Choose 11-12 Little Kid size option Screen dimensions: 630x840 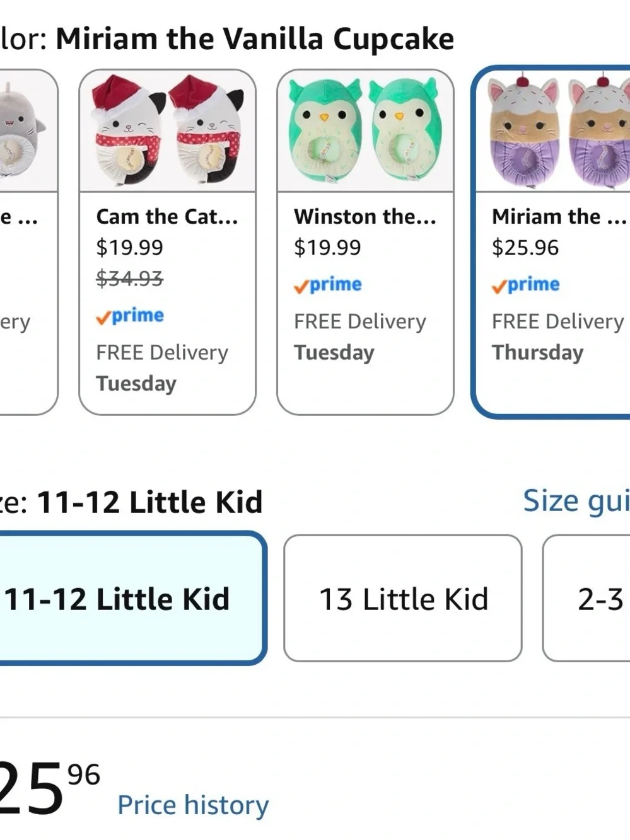coord(131,598)
